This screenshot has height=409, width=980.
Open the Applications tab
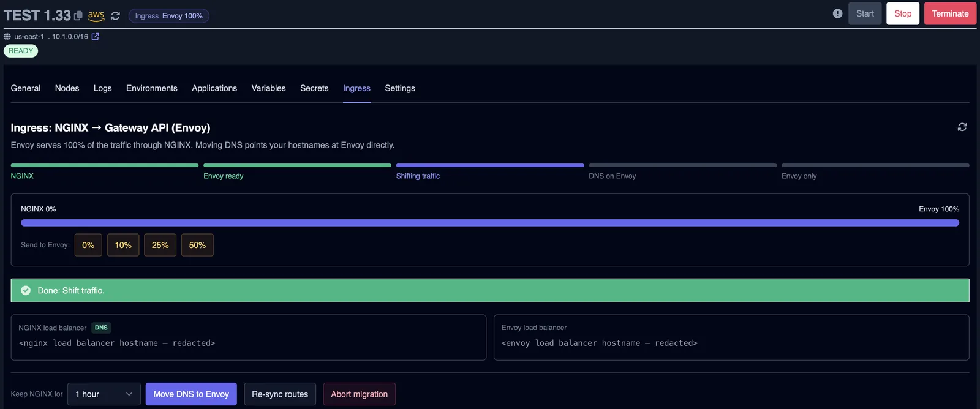214,88
